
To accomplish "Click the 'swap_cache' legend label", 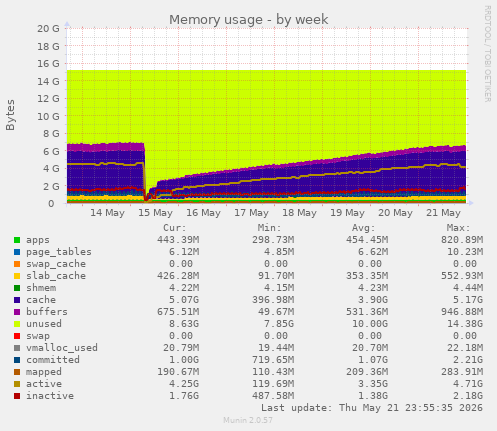I will coord(56,264).
